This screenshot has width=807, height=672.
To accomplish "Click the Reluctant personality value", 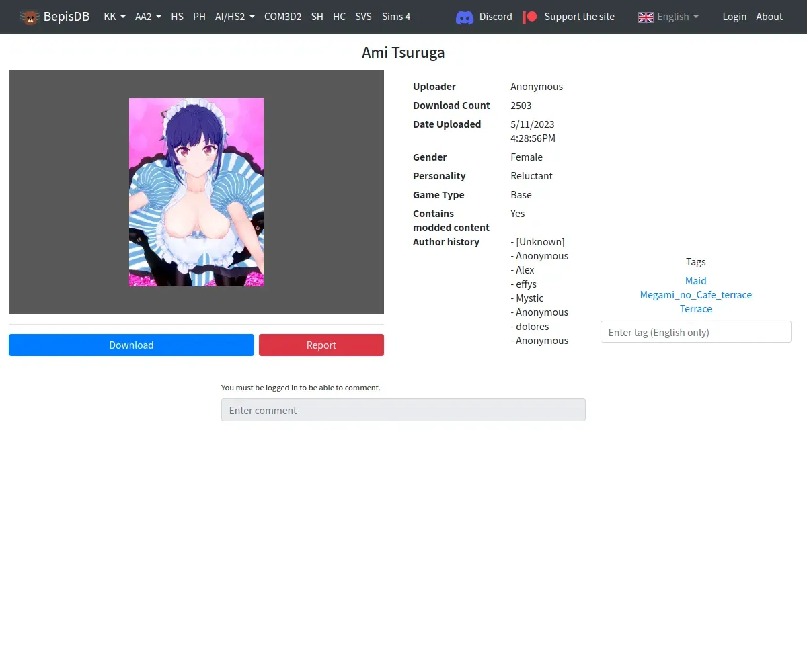I will coord(531,175).
